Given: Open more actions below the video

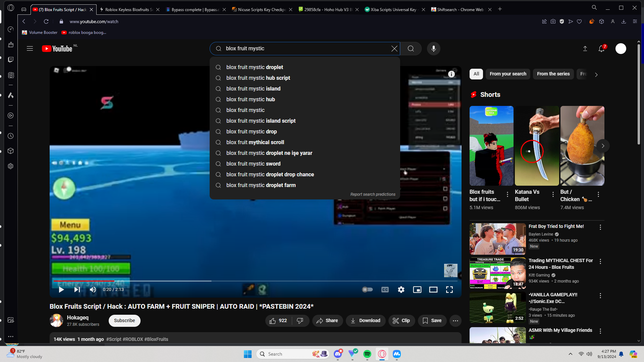Looking at the screenshot, I should pyautogui.click(x=455, y=321).
